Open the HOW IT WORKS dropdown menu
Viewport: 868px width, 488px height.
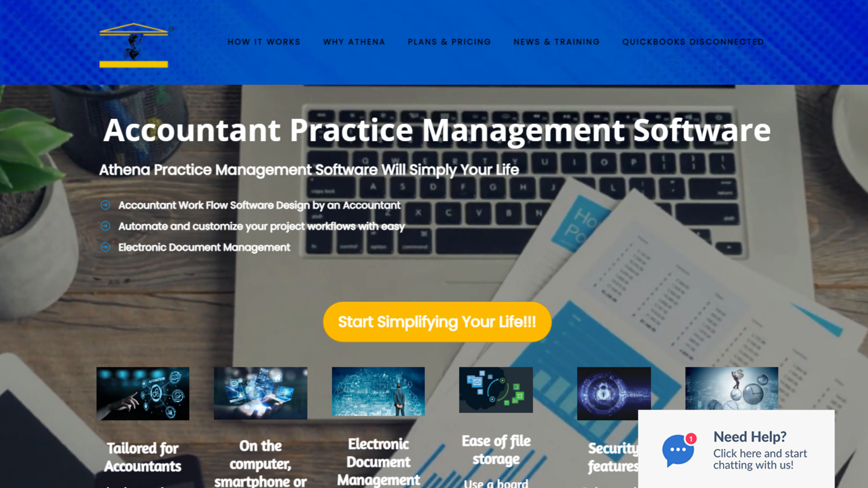tap(264, 42)
